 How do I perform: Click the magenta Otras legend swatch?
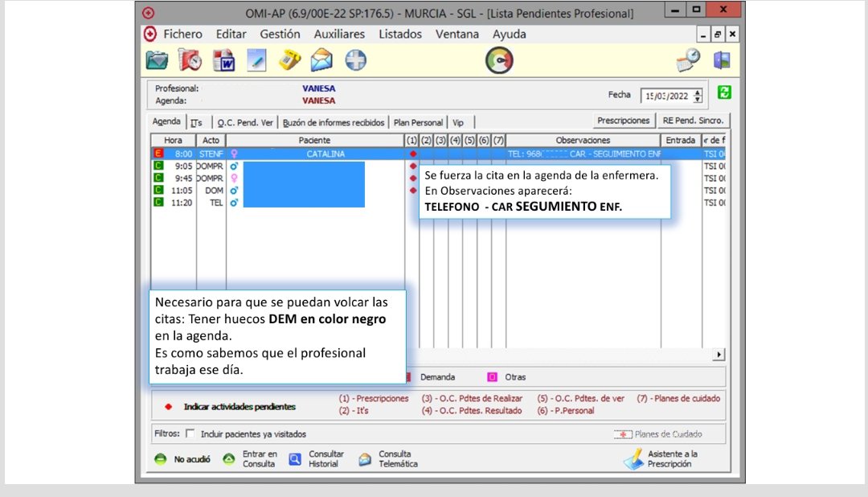pos(492,376)
